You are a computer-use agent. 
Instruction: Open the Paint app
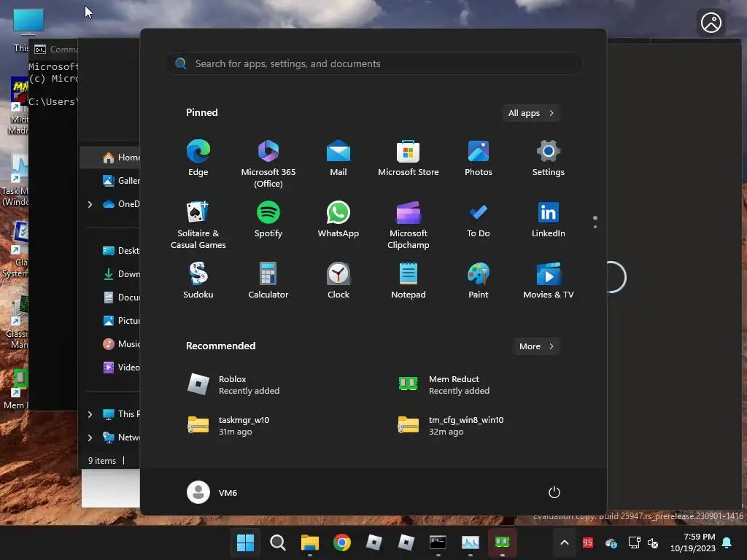coord(479,281)
